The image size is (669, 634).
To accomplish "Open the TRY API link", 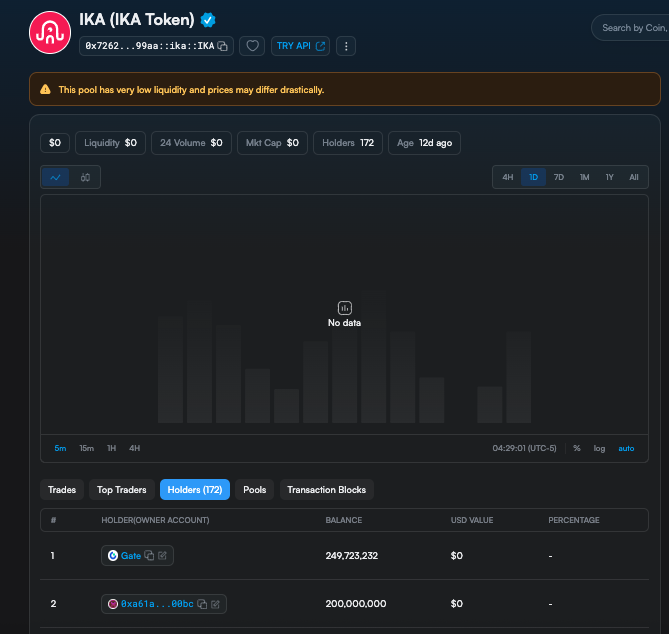I will [x=300, y=46].
